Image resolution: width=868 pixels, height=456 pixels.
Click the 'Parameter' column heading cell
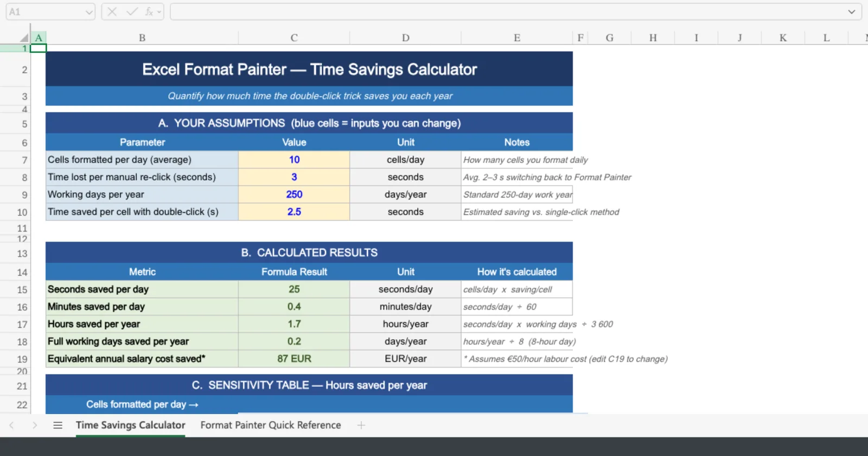(142, 142)
